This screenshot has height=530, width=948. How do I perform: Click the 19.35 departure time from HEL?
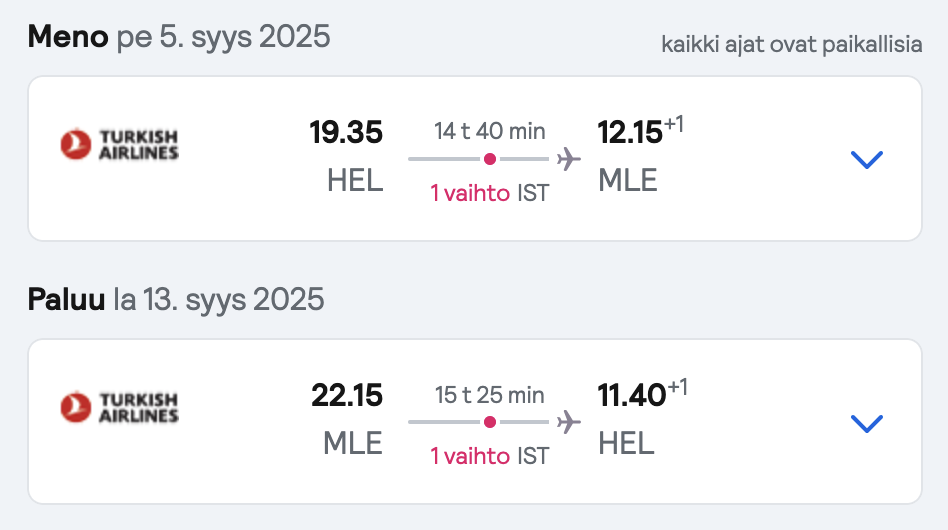(346, 132)
